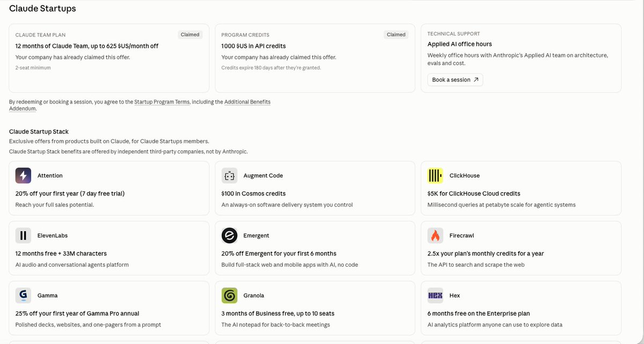Select the ElevenLabs offer name
Viewport: 644px width, 344px height.
(53, 236)
